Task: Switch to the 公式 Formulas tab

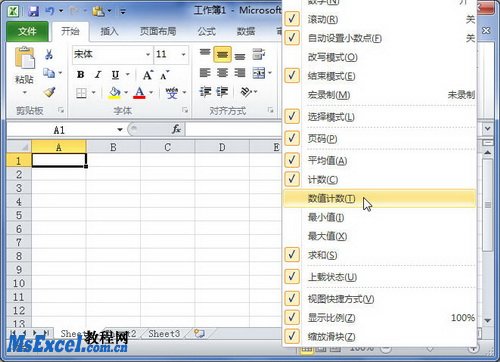Action: click(x=207, y=32)
